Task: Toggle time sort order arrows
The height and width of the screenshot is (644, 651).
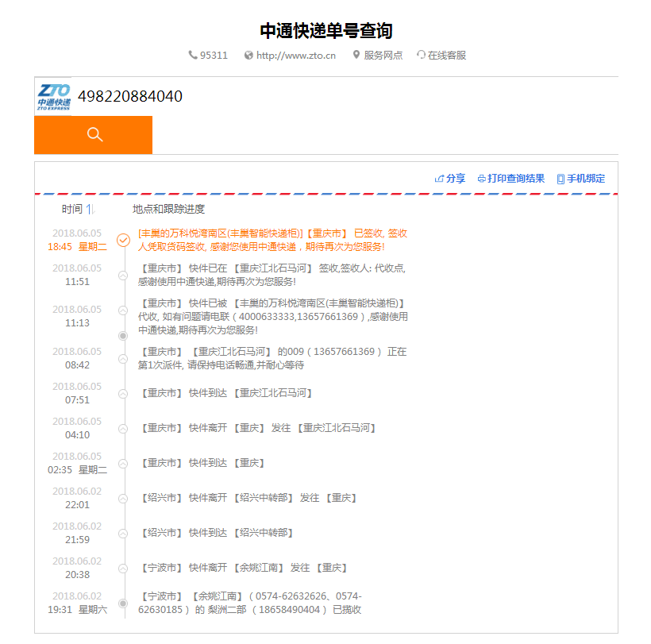Action: pyautogui.click(x=91, y=210)
